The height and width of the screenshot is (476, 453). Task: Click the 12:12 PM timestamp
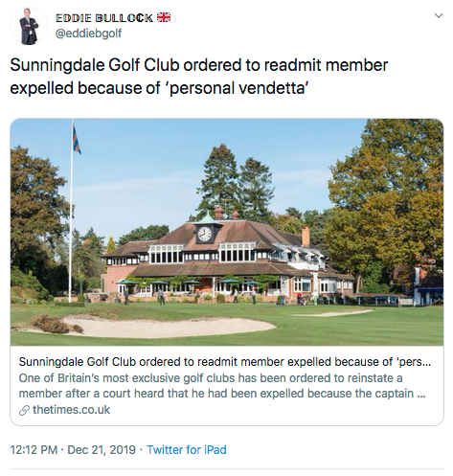point(34,450)
